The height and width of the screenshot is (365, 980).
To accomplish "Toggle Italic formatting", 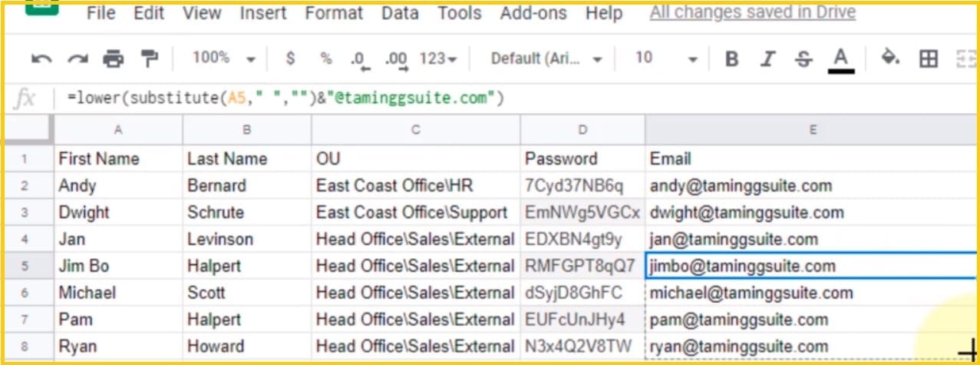I will [x=767, y=58].
